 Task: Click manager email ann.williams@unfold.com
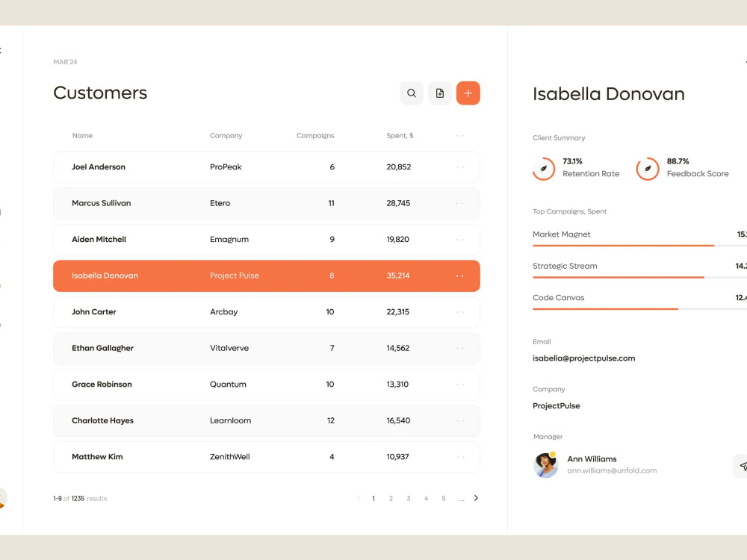pyautogui.click(x=612, y=470)
